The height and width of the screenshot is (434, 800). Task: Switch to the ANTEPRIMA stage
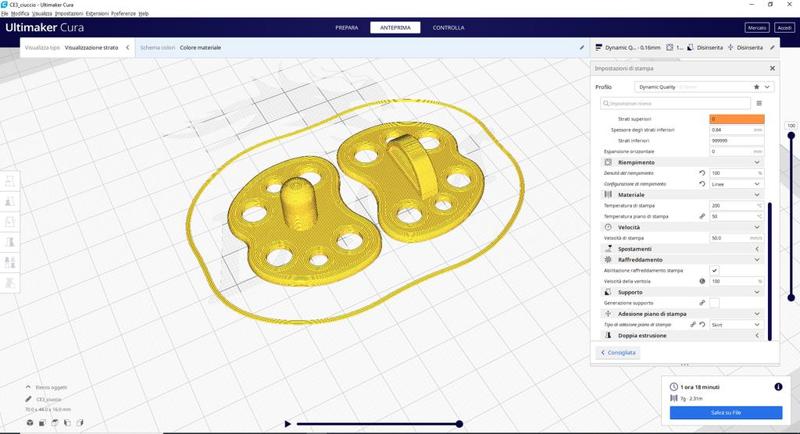pyautogui.click(x=395, y=28)
